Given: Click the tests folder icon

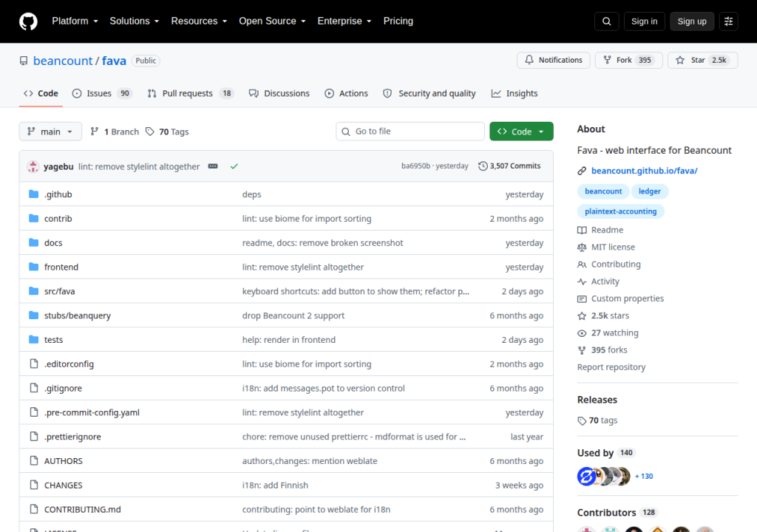Looking at the screenshot, I should [x=33, y=339].
